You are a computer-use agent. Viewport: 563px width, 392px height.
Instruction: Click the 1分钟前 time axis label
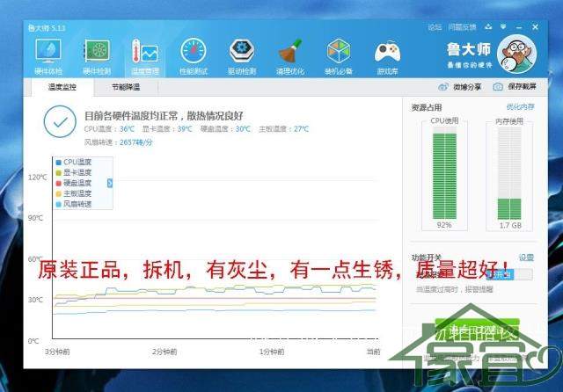tap(272, 352)
